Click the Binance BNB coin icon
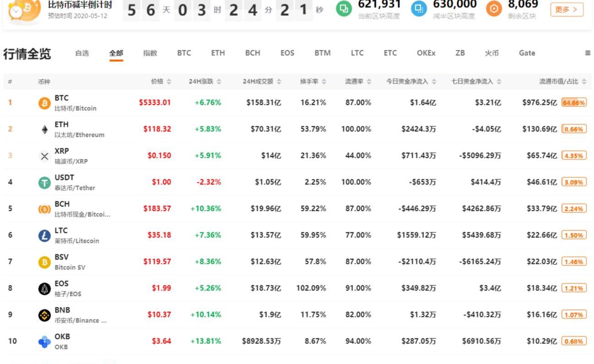 click(44, 315)
